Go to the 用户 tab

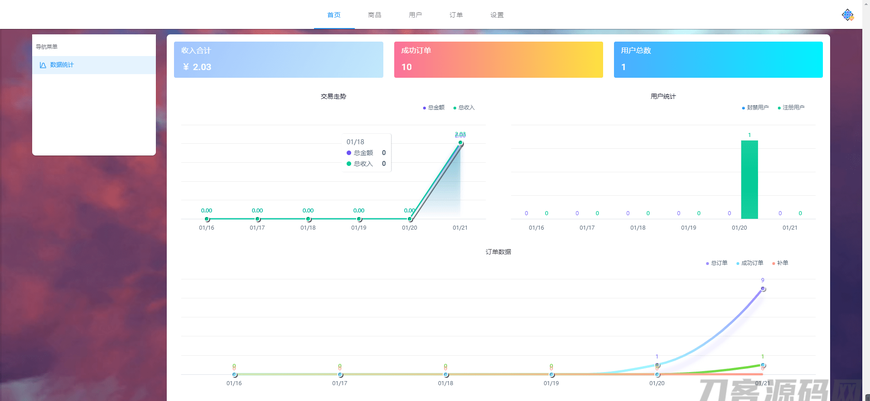415,15
